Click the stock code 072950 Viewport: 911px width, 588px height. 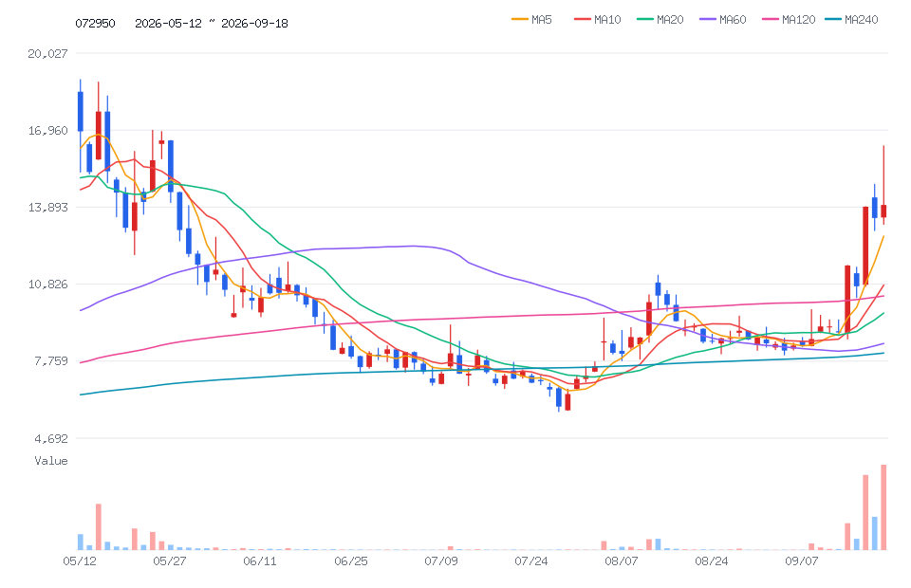[95, 23]
